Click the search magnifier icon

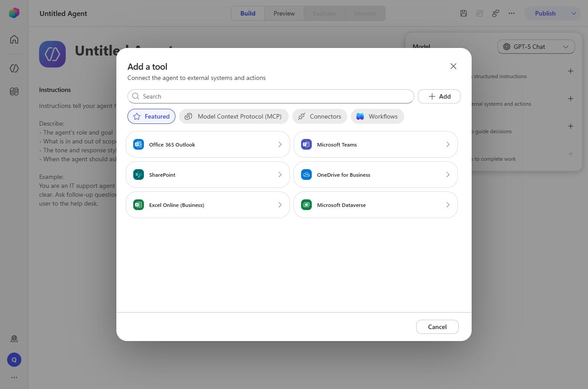[136, 96]
